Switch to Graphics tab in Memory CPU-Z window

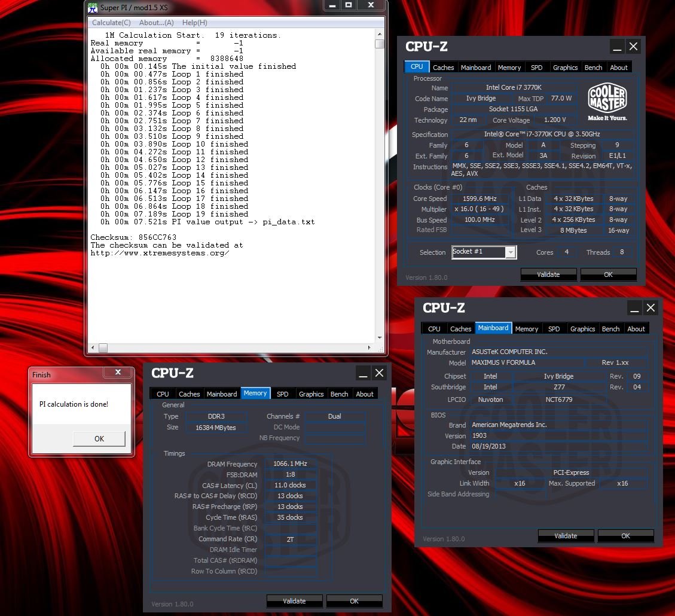pyautogui.click(x=311, y=394)
